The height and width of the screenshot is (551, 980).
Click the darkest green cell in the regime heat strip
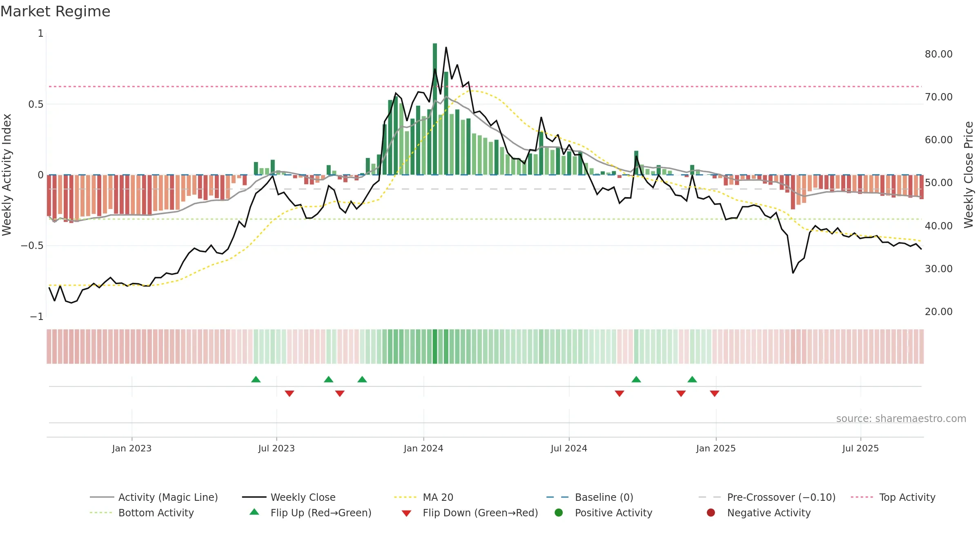pyautogui.click(x=435, y=347)
